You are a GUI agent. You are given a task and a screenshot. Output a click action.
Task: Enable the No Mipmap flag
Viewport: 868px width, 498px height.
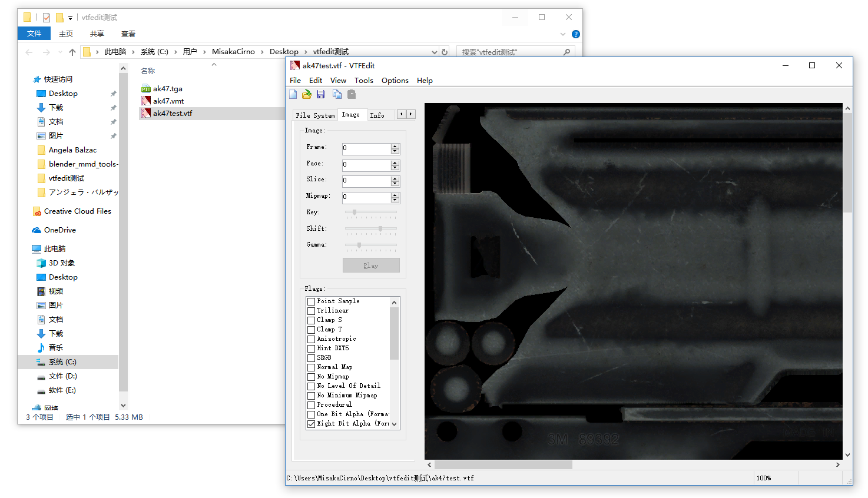[311, 377]
